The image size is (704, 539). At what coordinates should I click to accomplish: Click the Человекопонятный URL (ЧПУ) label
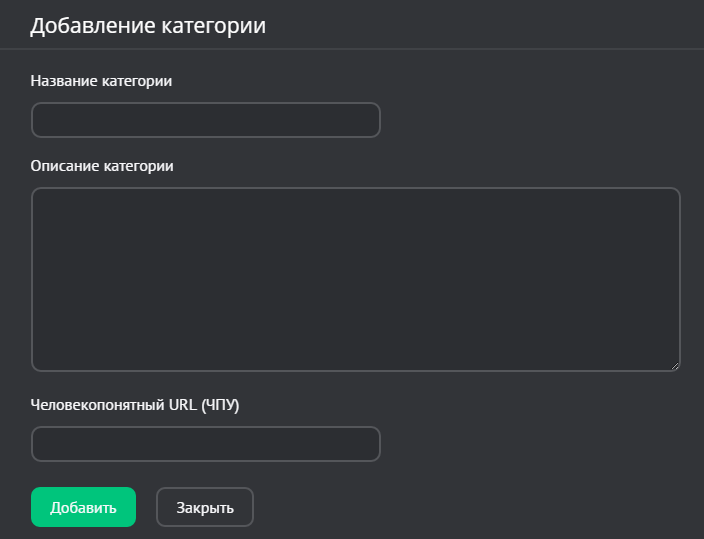pyautogui.click(x=136, y=405)
